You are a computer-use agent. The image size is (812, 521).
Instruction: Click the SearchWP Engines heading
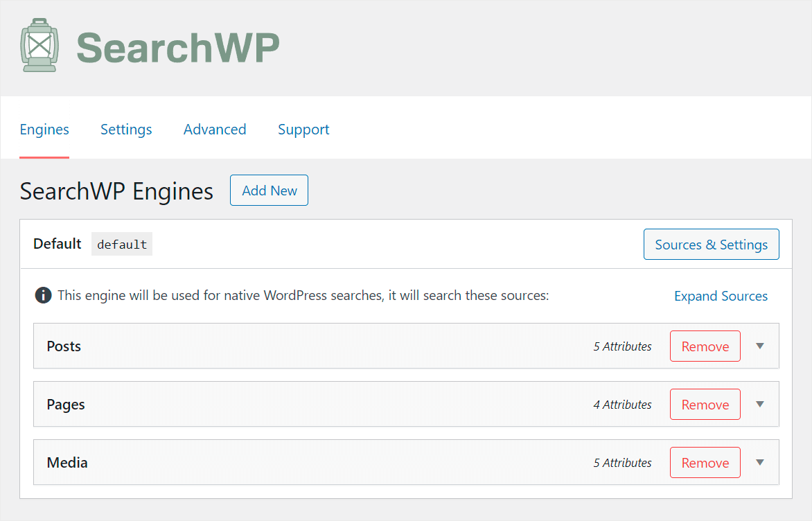tap(116, 191)
